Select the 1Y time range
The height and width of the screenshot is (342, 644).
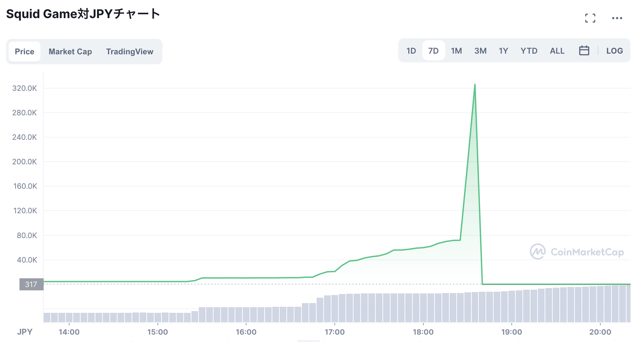pyautogui.click(x=503, y=51)
